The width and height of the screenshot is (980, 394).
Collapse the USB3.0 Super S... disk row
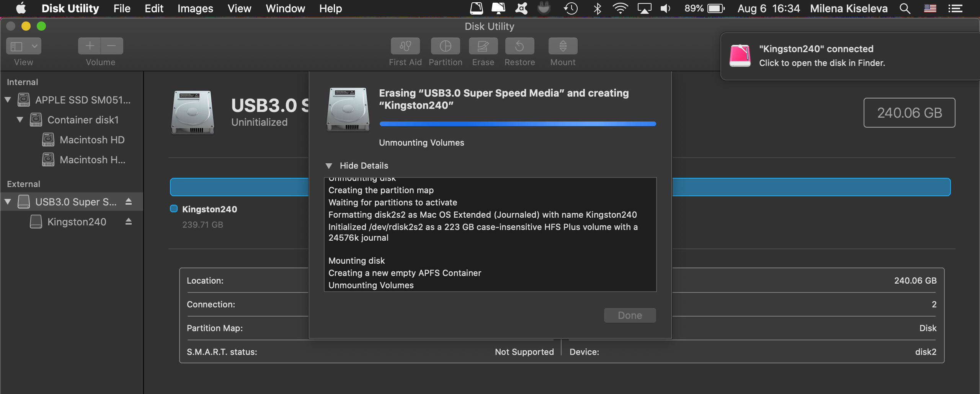click(8, 202)
